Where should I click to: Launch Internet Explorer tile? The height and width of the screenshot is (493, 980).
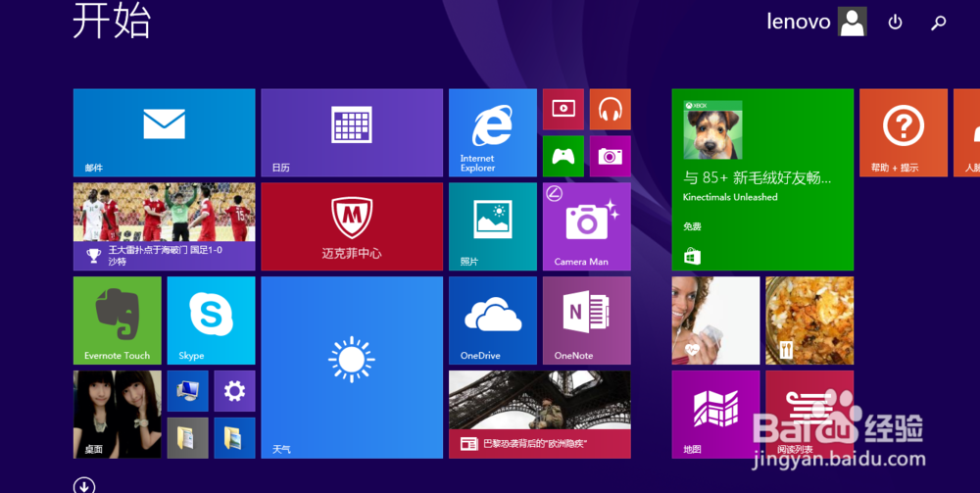(493, 132)
